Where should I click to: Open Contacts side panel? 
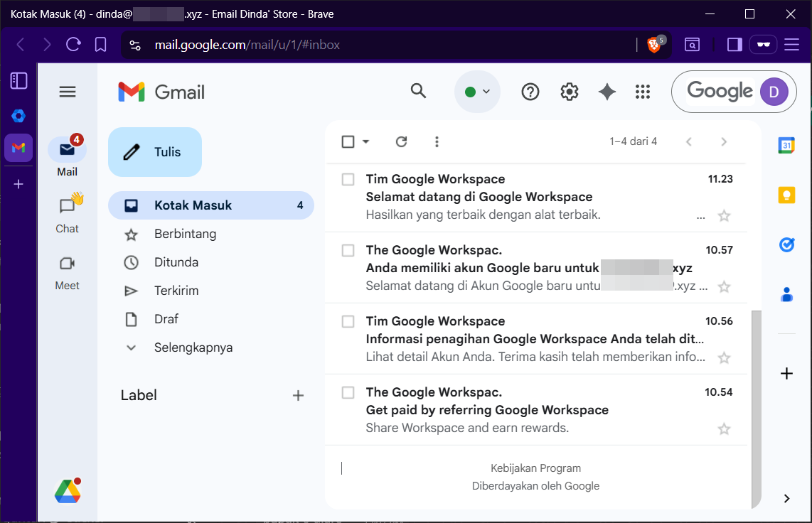(x=786, y=294)
